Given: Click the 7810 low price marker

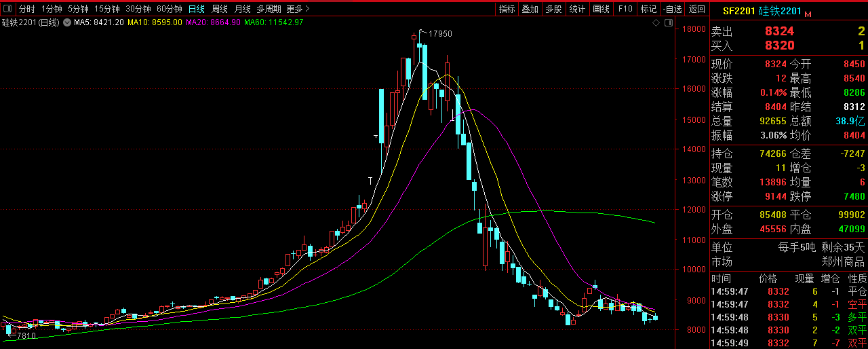Looking at the screenshot, I should click(26, 335).
